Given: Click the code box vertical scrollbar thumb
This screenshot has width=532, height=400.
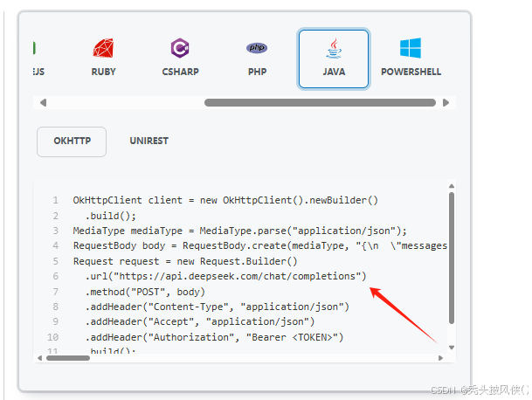Looking at the screenshot, I should (452, 258).
